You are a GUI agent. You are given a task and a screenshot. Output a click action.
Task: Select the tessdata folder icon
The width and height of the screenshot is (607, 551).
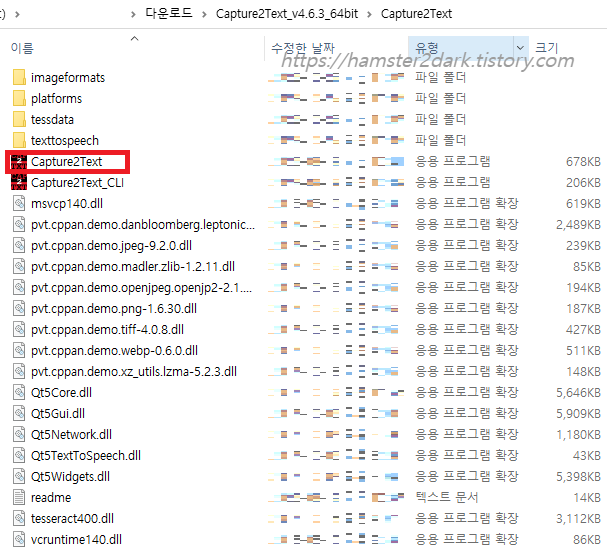pos(19,119)
